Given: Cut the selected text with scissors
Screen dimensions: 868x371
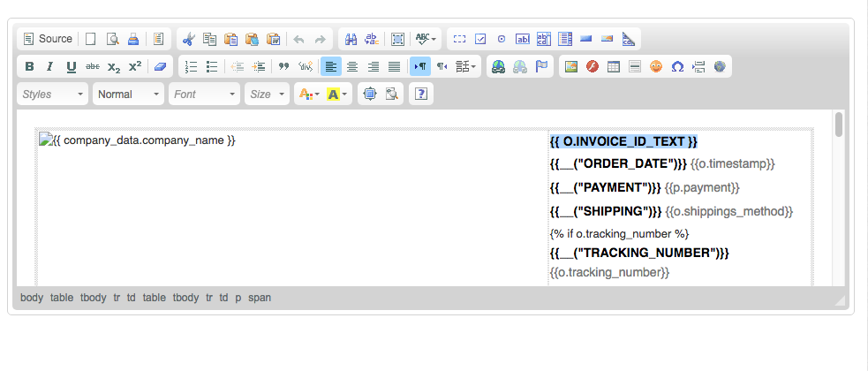Looking at the screenshot, I should [189, 39].
